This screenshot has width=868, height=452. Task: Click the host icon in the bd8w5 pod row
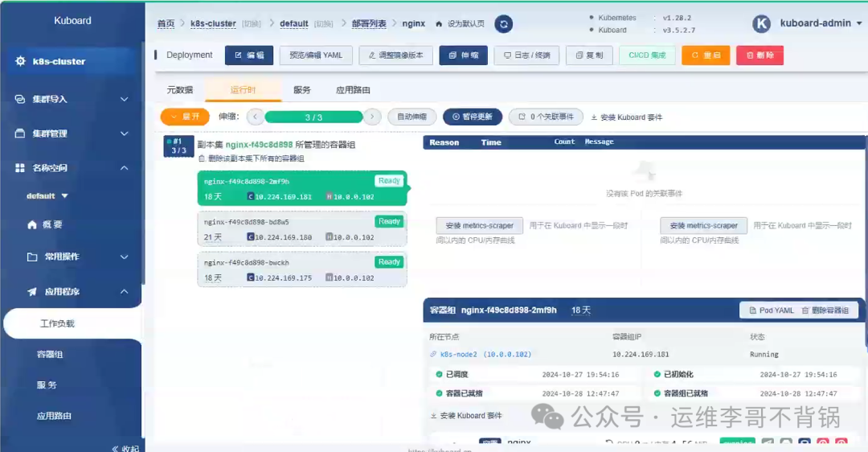pyautogui.click(x=329, y=237)
